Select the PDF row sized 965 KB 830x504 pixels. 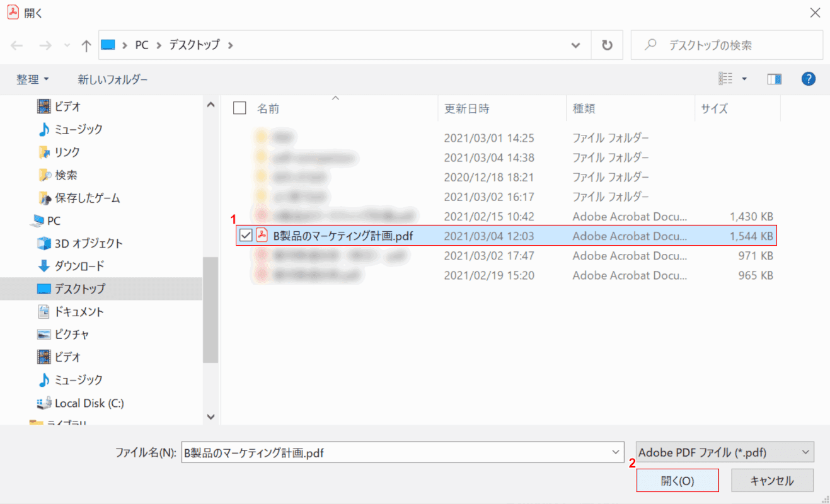[x=505, y=275]
